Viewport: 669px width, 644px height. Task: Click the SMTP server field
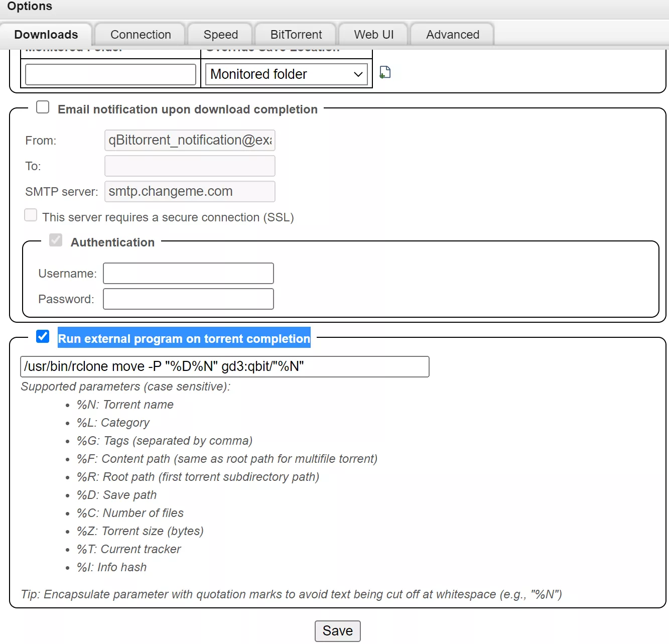pyautogui.click(x=190, y=192)
